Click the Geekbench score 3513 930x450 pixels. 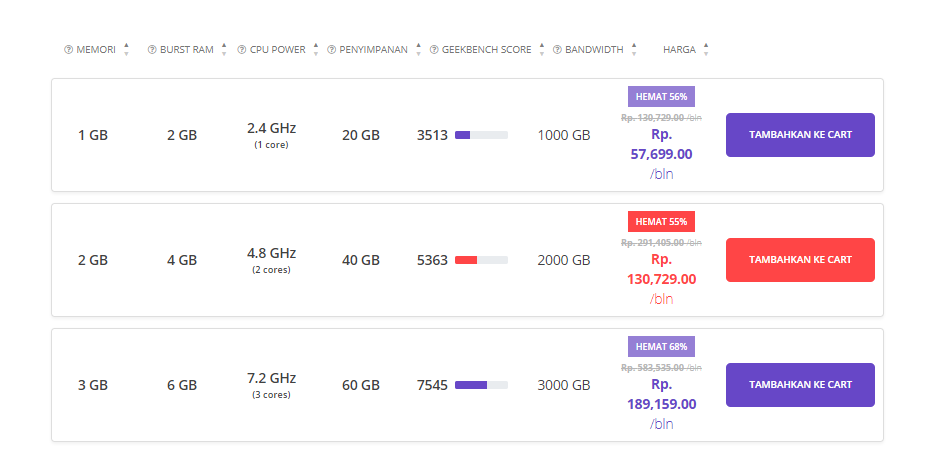(x=432, y=136)
